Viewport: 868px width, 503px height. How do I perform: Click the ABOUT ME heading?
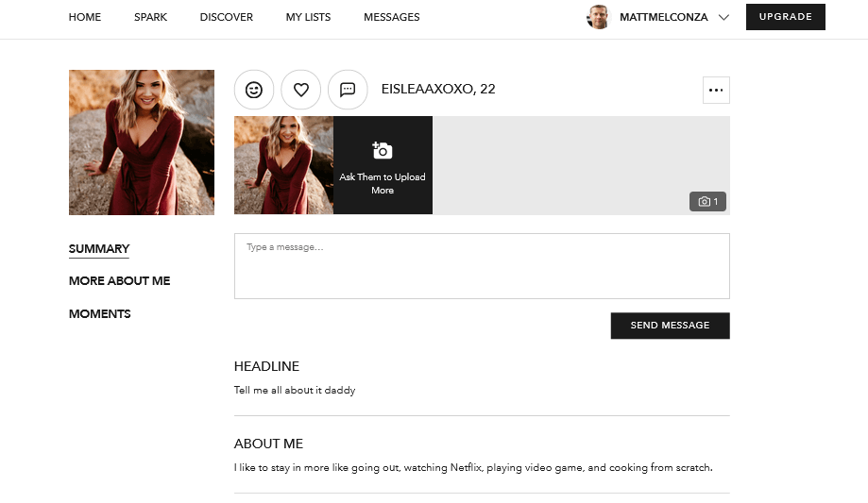pos(268,444)
